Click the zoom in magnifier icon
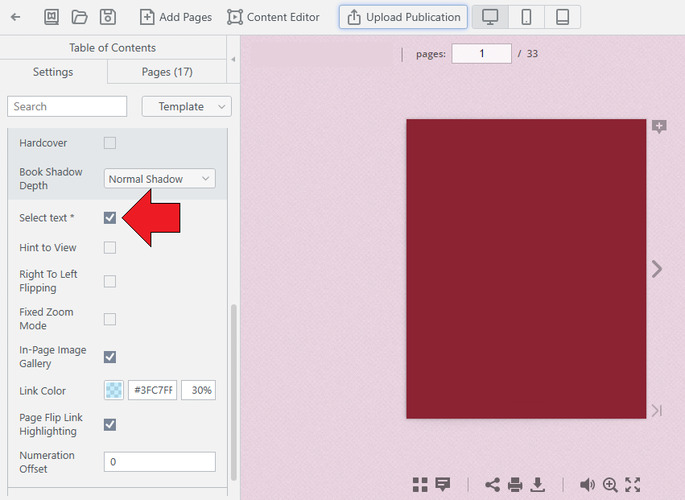Screen dimensions: 685x500 (610, 484)
